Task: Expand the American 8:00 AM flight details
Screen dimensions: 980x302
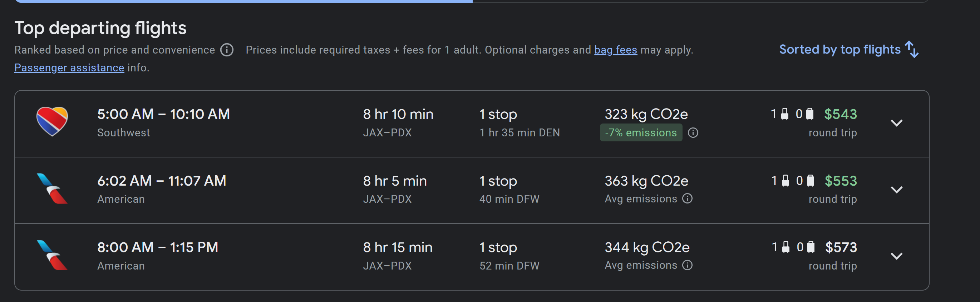Action: 896,256
